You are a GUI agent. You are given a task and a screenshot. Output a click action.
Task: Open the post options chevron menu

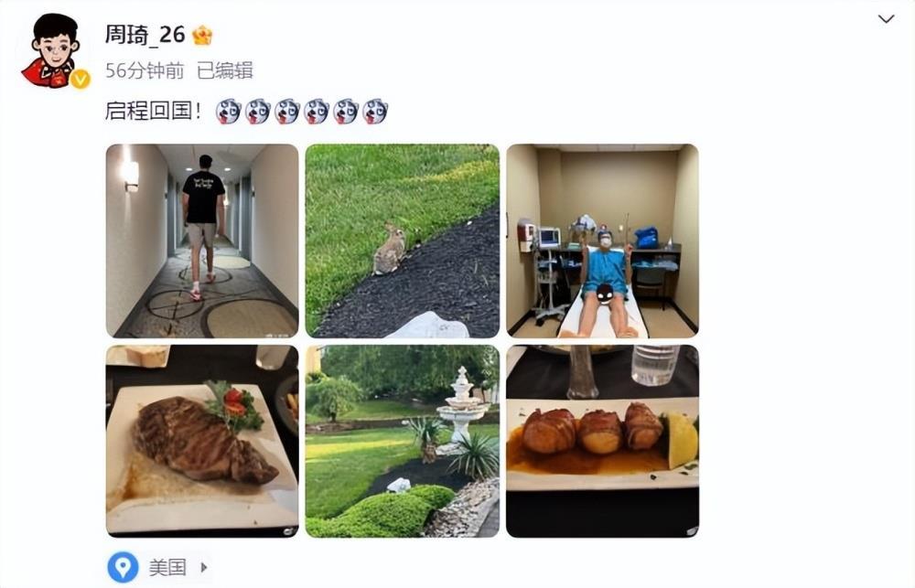coord(886,19)
